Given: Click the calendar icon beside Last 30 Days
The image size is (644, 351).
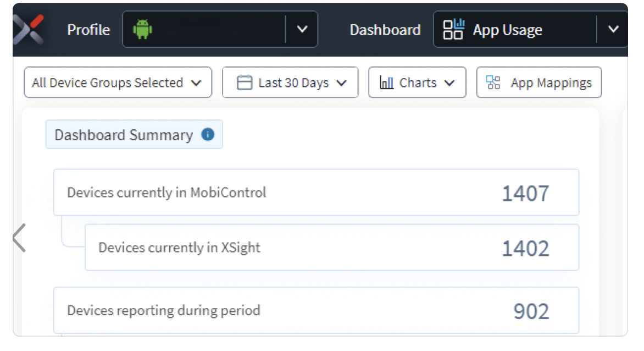Looking at the screenshot, I should 244,83.
